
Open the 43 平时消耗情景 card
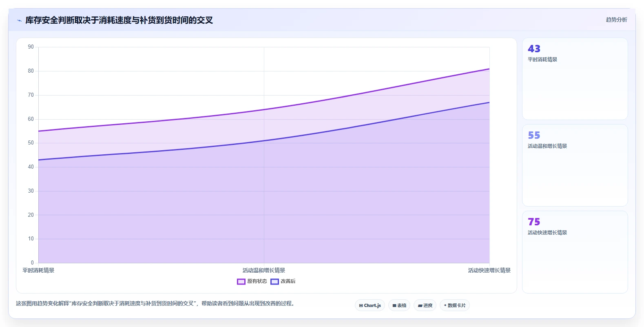pos(575,79)
